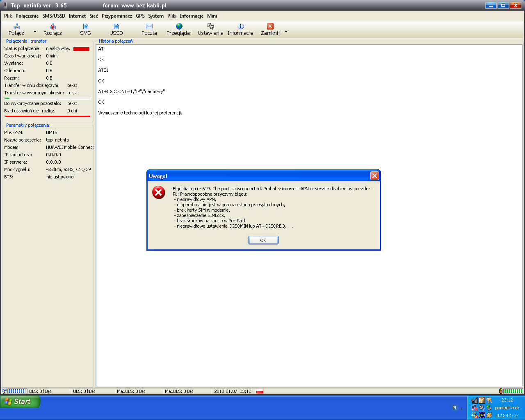Click the Połącz connect toolbar icon
Screen dimensions: 525x420
tap(16, 27)
